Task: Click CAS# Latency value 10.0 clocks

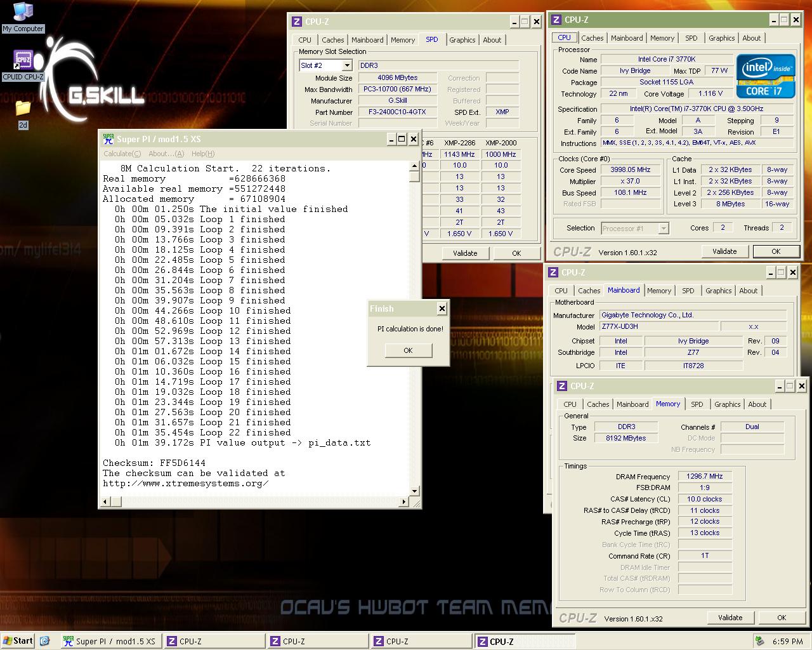Action: coord(704,499)
